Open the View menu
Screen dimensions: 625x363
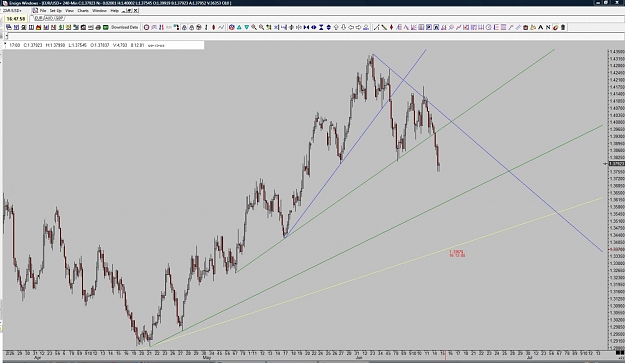coord(69,11)
